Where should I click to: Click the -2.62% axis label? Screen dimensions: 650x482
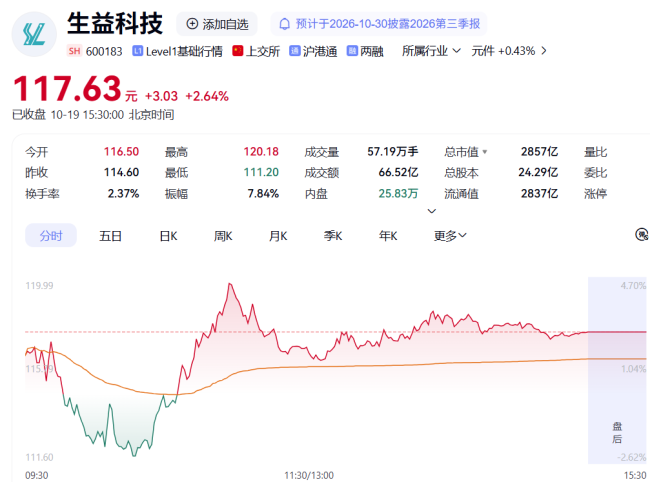coord(631,458)
